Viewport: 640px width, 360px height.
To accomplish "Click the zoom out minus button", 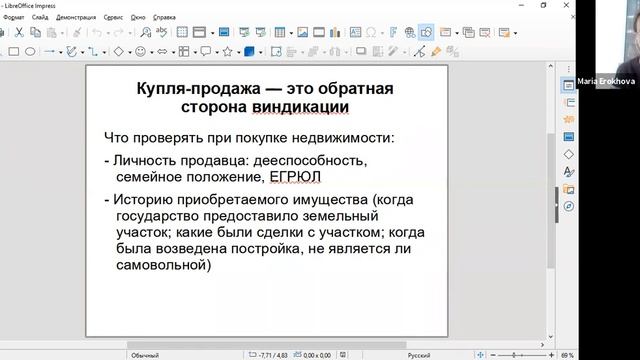I will coord(493,355).
